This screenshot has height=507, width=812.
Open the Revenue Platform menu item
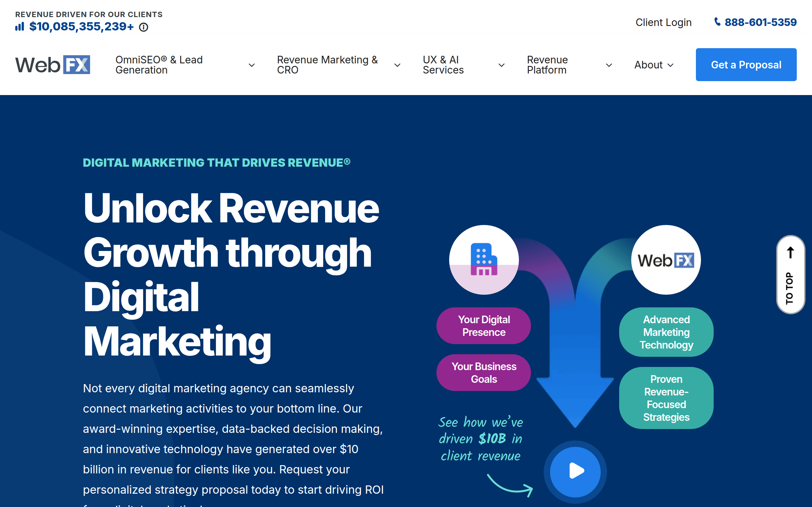click(547, 65)
